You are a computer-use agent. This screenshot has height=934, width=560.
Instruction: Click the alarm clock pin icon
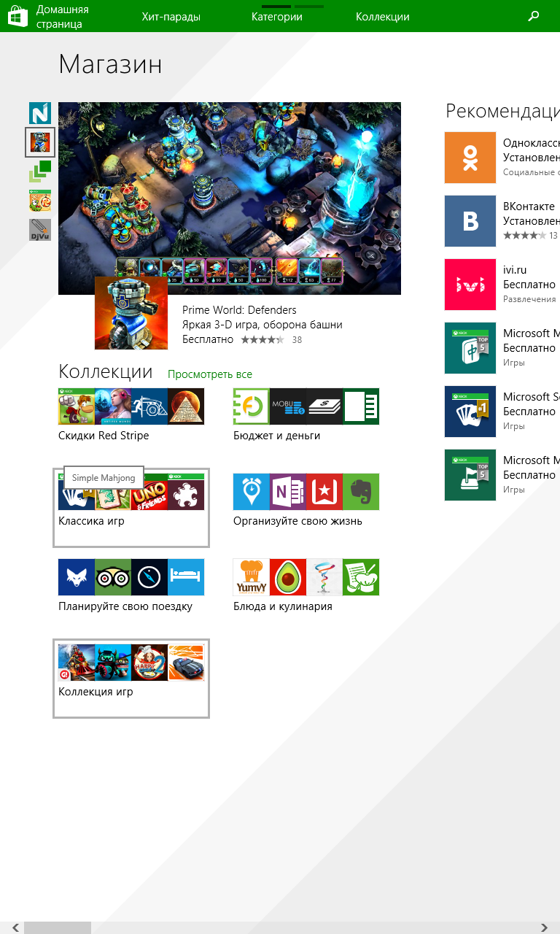pos(252,492)
